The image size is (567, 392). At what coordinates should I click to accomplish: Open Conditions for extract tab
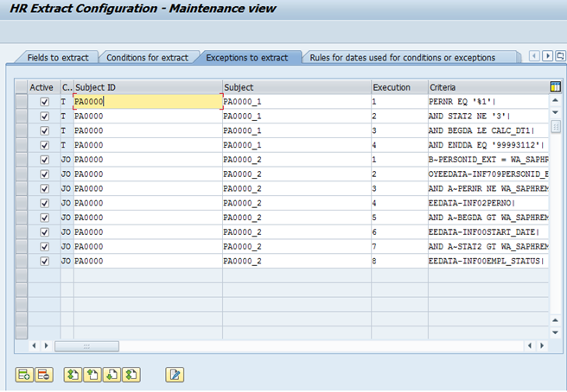click(147, 58)
